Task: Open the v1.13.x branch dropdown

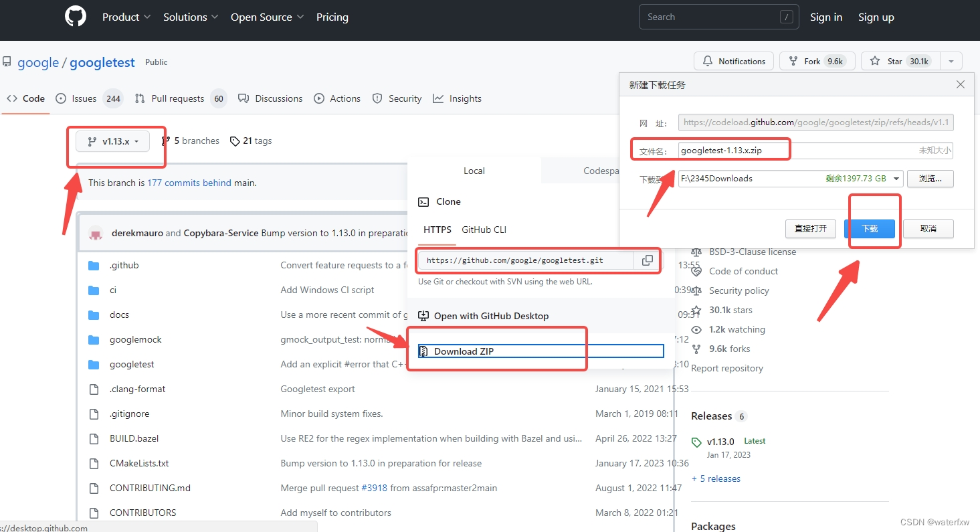Action: coord(112,141)
